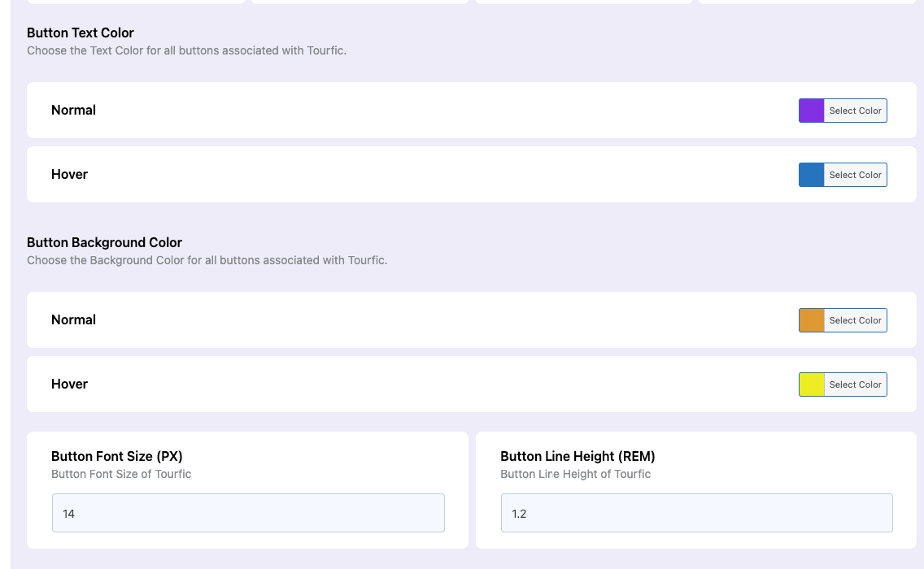Click the Button Background Color section heading
Screen dimensions: 924x569
104,242
